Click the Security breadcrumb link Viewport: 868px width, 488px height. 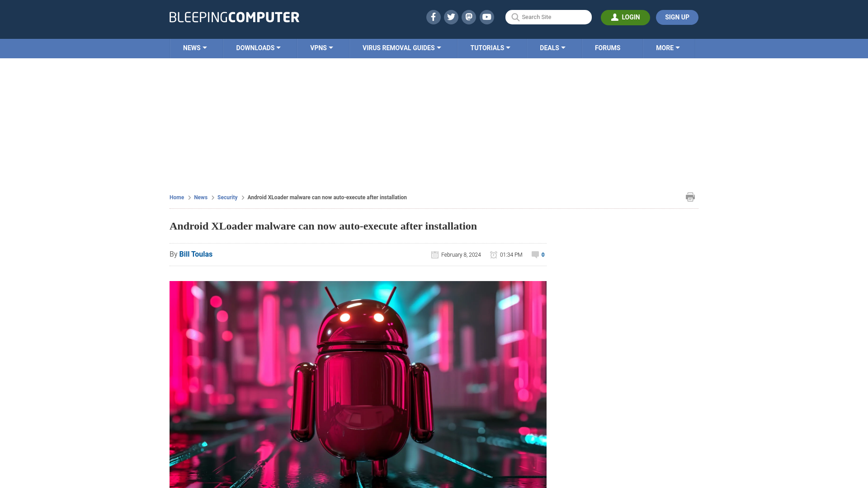[227, 197]
